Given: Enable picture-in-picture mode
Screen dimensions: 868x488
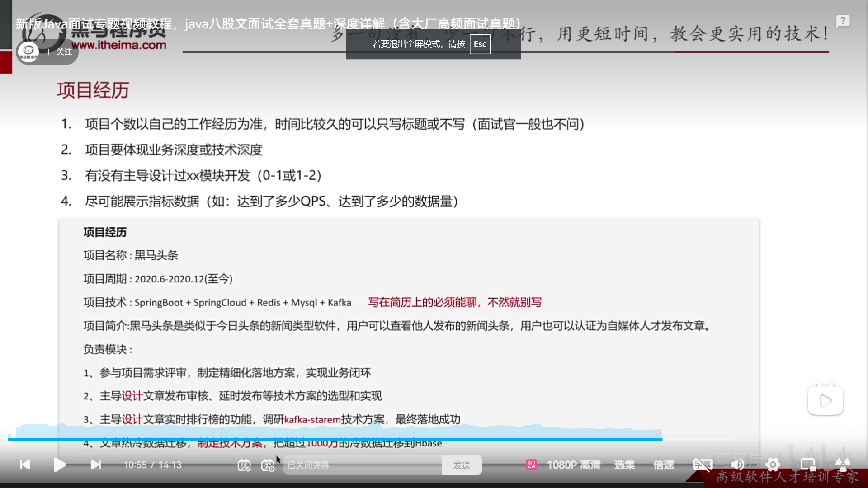Looking at the screenshot, I should point(807,465).
